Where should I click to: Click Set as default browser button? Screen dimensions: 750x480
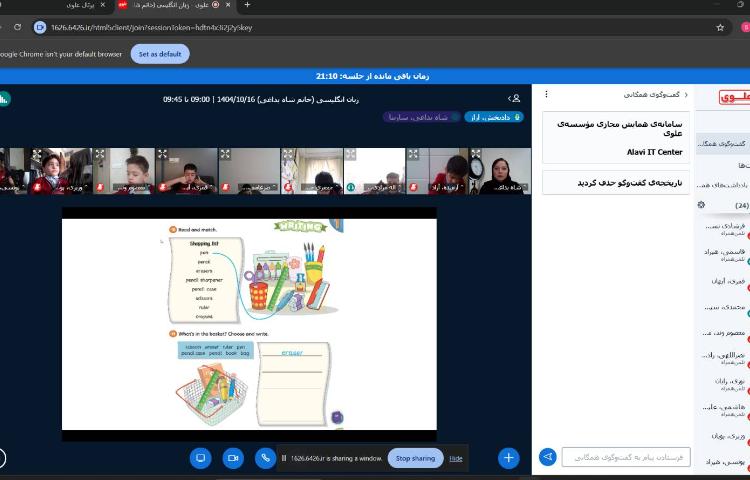click(x=160, y=53)
